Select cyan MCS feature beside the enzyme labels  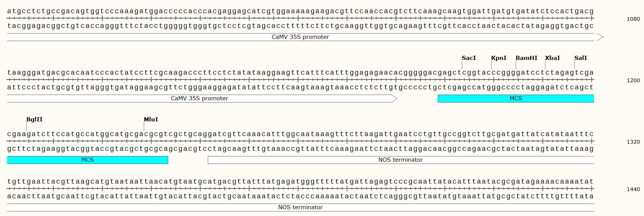pyautogui.click(x=515, y=98)
